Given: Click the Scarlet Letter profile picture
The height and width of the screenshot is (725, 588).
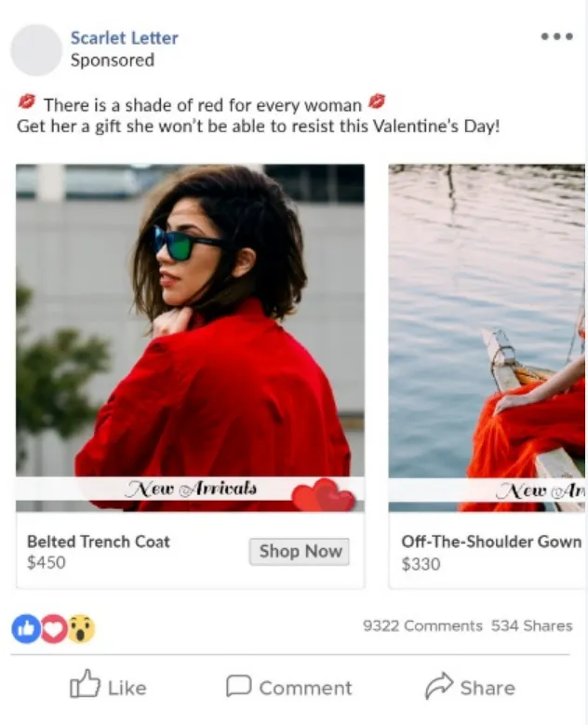Looking at the screenshot, I should [36, 50].
